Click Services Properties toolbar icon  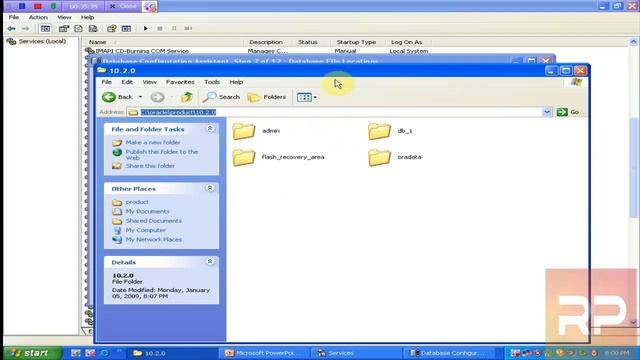(x=64, y=29)
